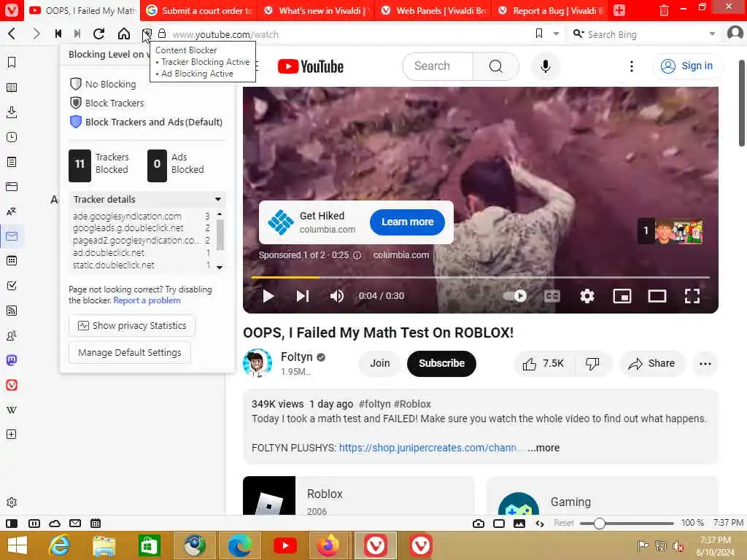Switch to Web Panels Vivaldi tab
Image resolution: width=747 pixels, height=560 pixels.
433,10
